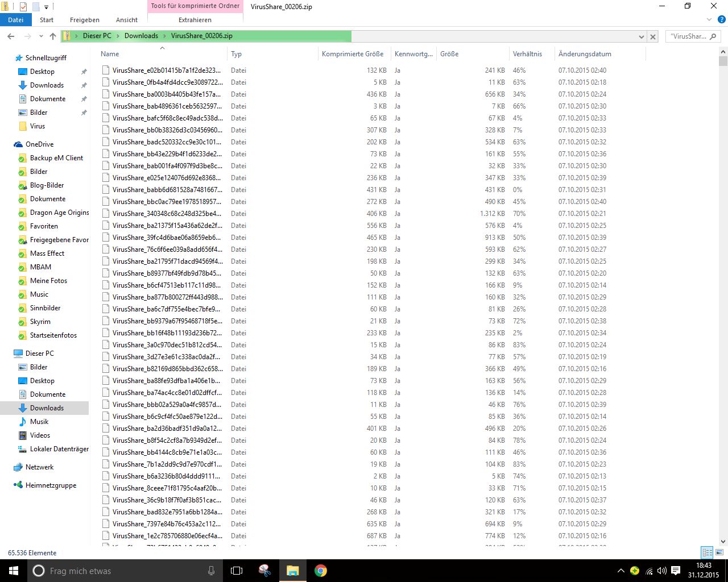This screenshot has width=728, height=582.
Task: Open the Customize Quick Access Toolbar arrow
Action: 46,7
